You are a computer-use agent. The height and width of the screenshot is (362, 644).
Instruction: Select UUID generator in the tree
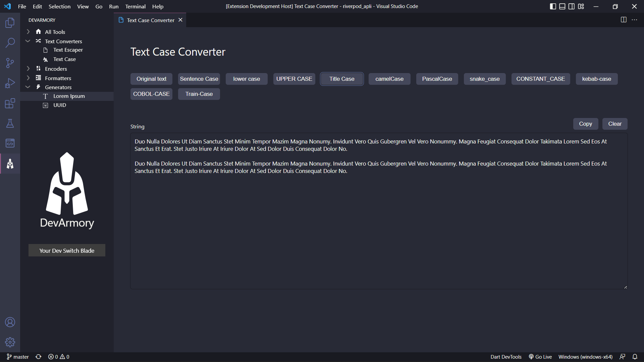pos(60,105)
